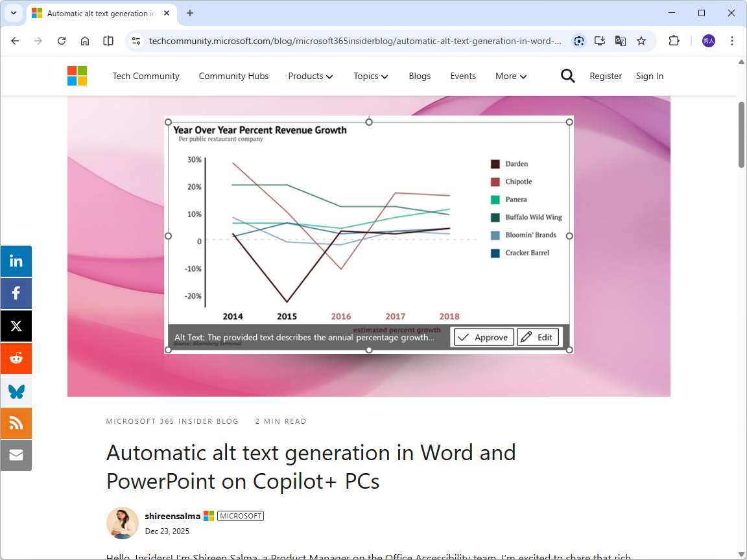
Task: Expand the Topics menu
Action: [x=371, y=76]
